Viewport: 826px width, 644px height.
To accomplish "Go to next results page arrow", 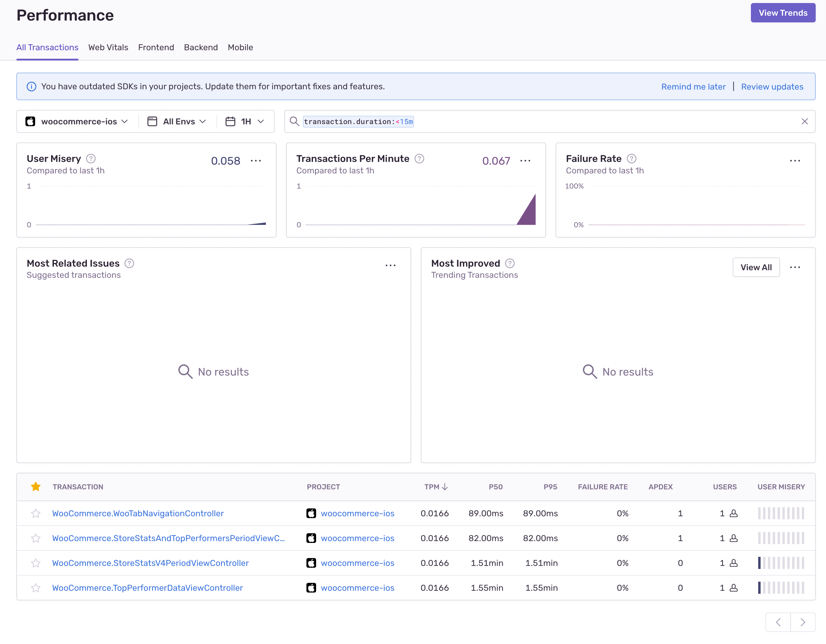I will 803,622.
